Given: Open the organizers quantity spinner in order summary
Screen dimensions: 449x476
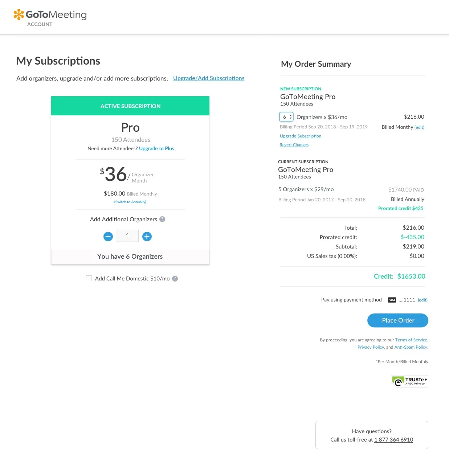Looking at the screenshot, I should (x=286, y=117).
